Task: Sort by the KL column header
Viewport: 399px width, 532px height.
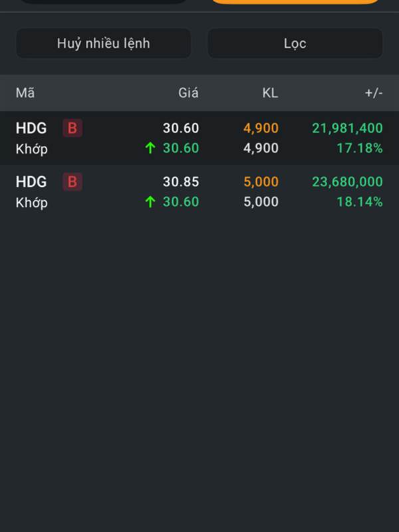Action: click(270, 93)
